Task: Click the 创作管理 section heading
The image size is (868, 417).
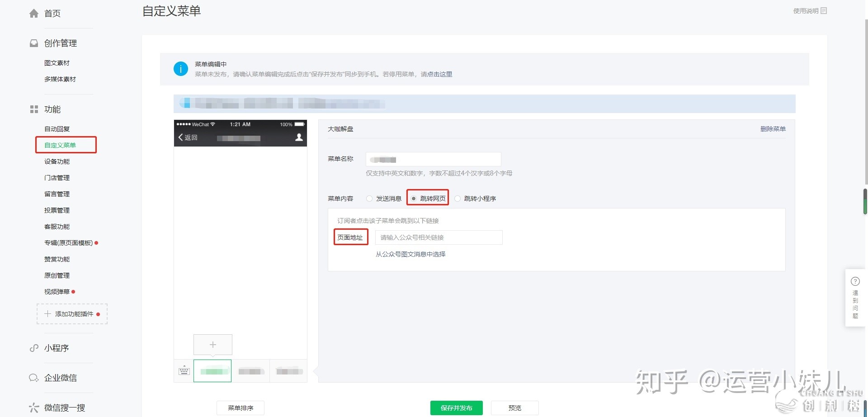Action: click(61, 43)
